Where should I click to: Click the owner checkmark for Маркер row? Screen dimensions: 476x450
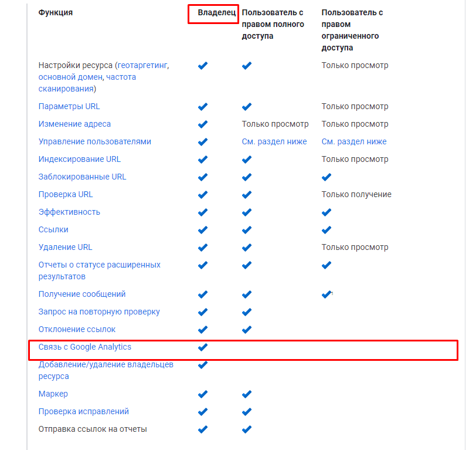coord(203,394)
